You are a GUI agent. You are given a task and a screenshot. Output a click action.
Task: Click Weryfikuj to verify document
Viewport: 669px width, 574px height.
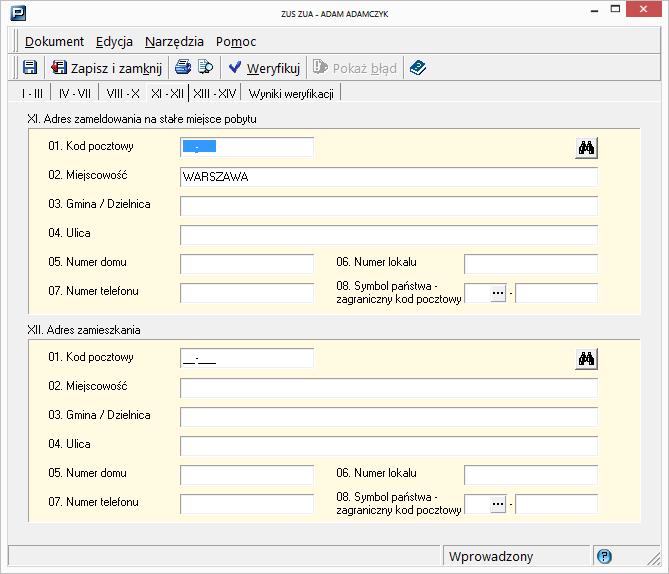(264, 68)
